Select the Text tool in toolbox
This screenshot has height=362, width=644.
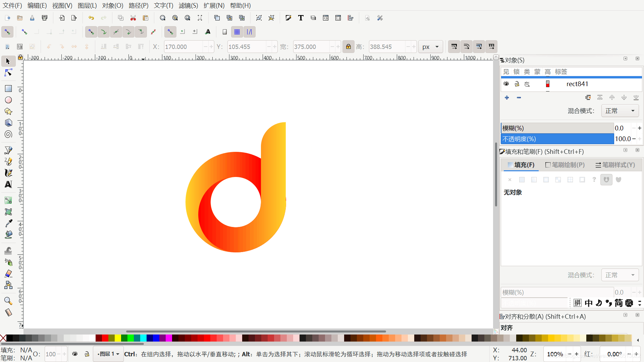[x=8, y=184]
